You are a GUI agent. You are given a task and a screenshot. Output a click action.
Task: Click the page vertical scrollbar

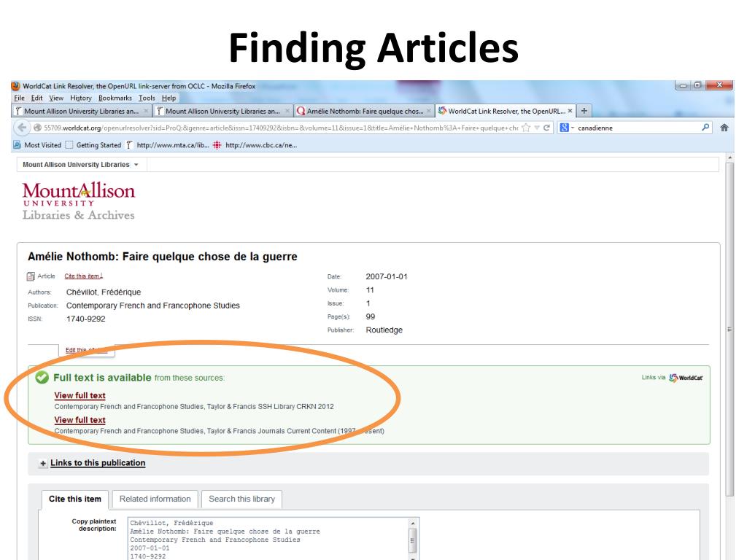tap(729, 329)
